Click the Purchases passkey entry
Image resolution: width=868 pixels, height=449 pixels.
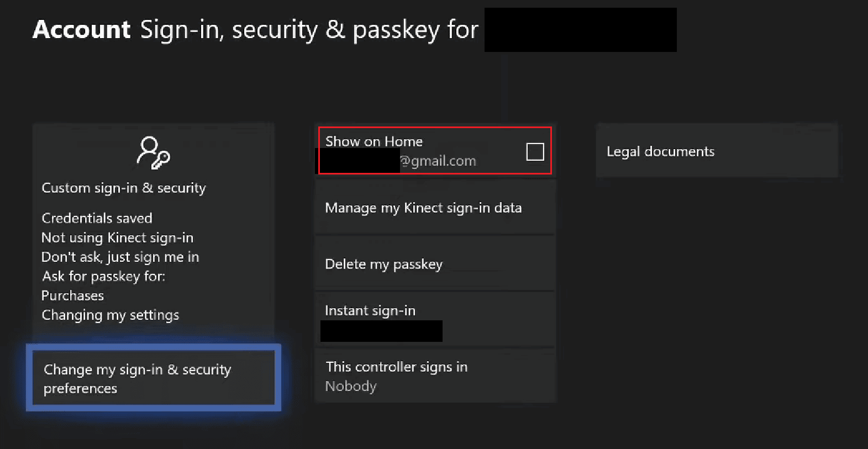point(72,295)
